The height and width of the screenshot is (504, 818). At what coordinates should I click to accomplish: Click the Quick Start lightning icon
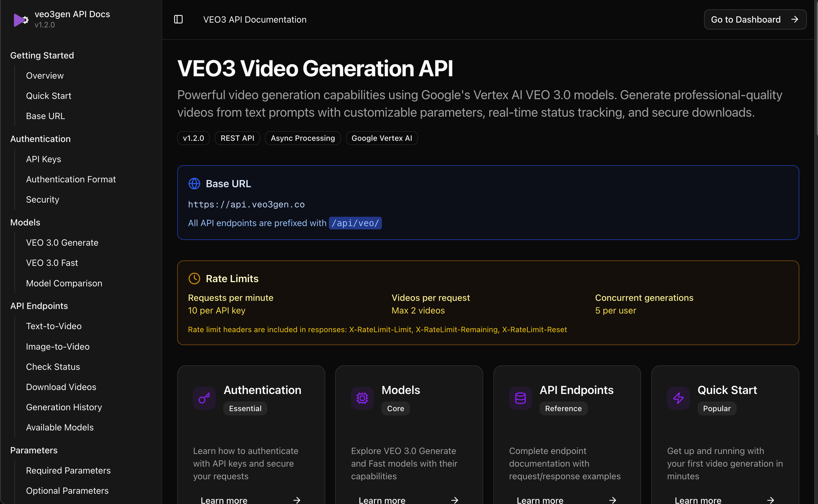pos(678,398)
